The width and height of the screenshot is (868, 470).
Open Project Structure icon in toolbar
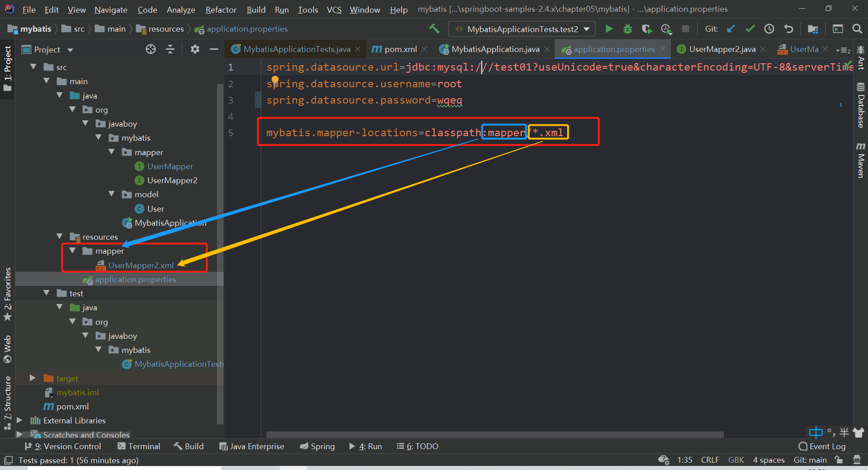[x=813, y=29]
